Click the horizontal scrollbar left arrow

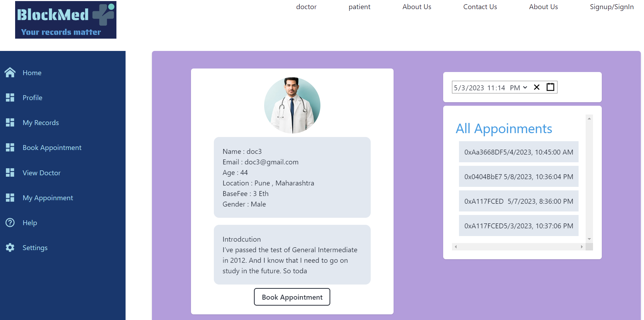456,247
